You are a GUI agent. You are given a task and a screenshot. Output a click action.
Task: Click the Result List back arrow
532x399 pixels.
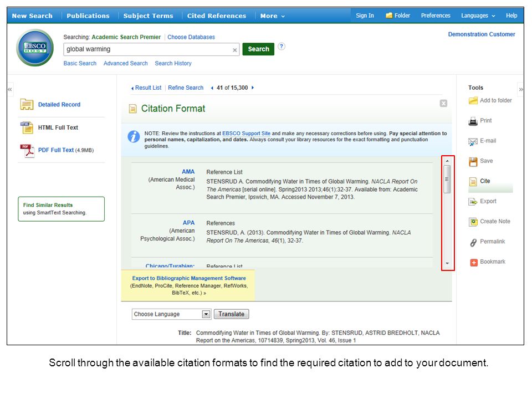tap(132, 88)
